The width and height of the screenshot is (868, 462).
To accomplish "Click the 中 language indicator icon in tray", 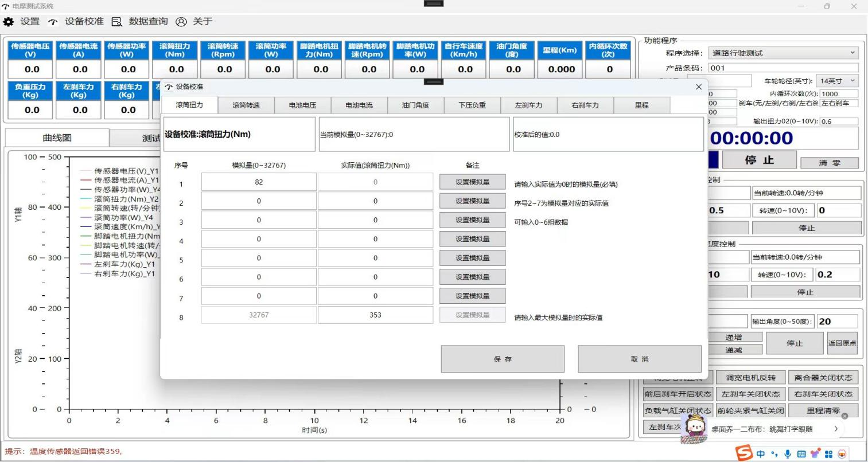I will 761,453.
